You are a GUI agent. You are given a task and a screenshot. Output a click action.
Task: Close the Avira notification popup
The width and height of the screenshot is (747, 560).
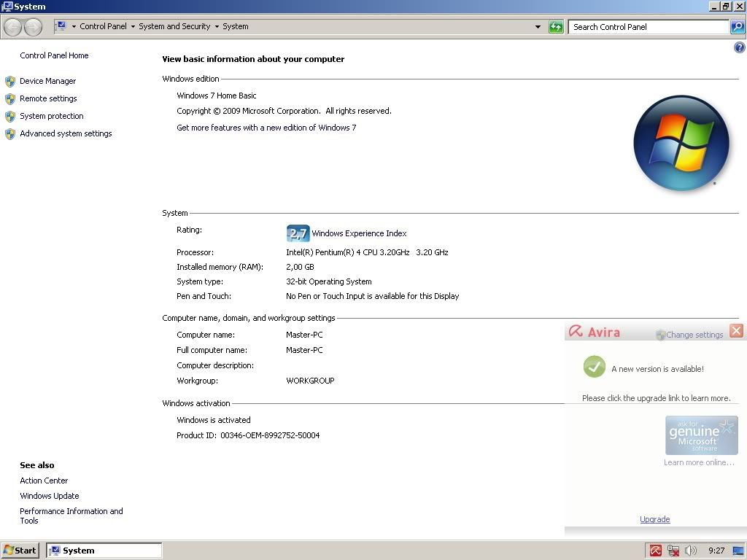(736, 330)
